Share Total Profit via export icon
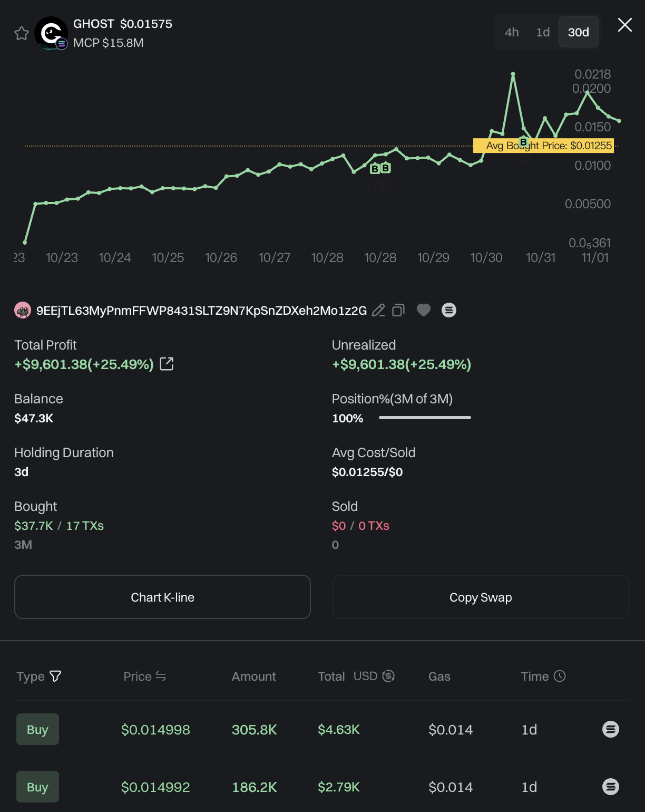The width and height of the screenshot is (645, 812). [x=167, y=364]
